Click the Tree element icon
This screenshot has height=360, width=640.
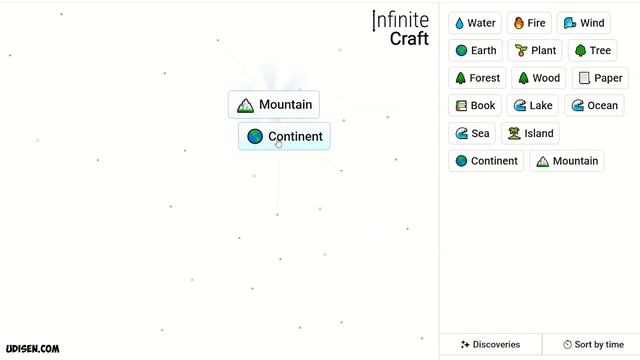point(580,51)
